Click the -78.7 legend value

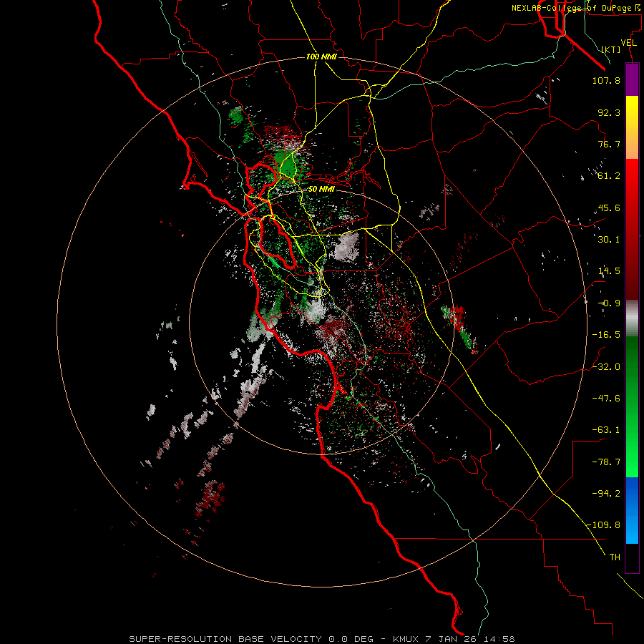point(606,462)
